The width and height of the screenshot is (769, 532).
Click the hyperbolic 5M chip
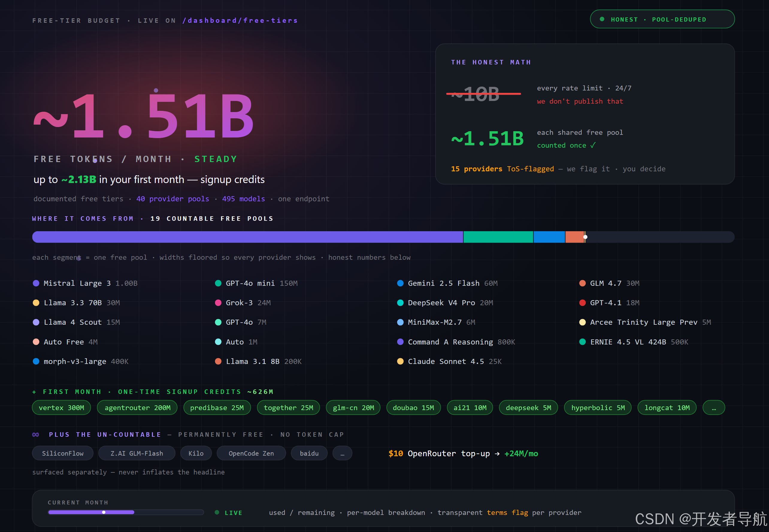(598, 408)
